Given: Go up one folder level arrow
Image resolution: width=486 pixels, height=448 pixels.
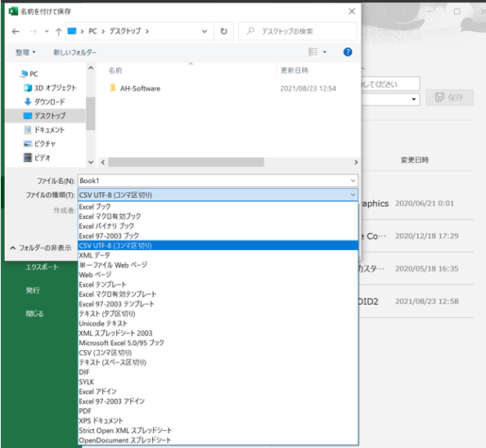Looking at the screenshot, I should 58,31.
